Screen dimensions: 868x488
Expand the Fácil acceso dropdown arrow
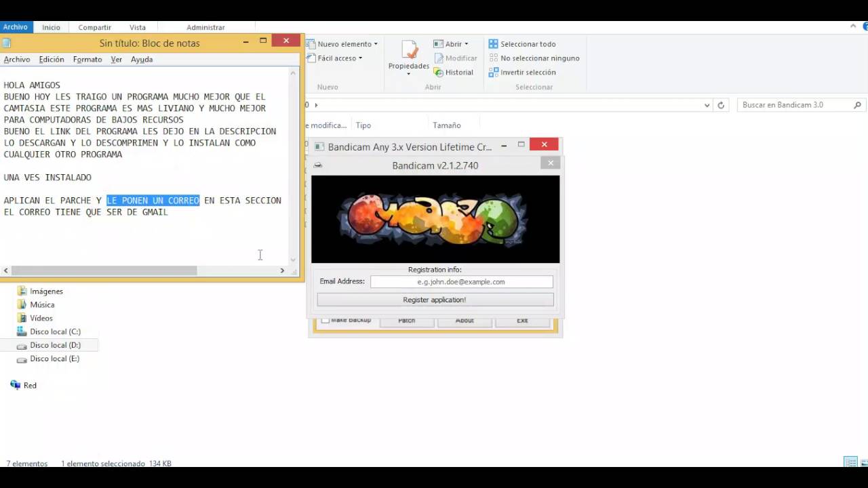coord(360,58)
